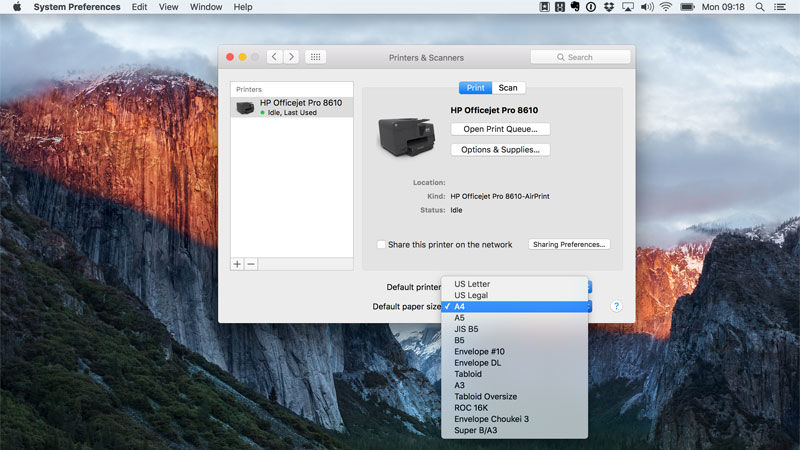Choose Tabloid Oversize option
This screenshot has width=800, height=450.
tap(514, 396)
